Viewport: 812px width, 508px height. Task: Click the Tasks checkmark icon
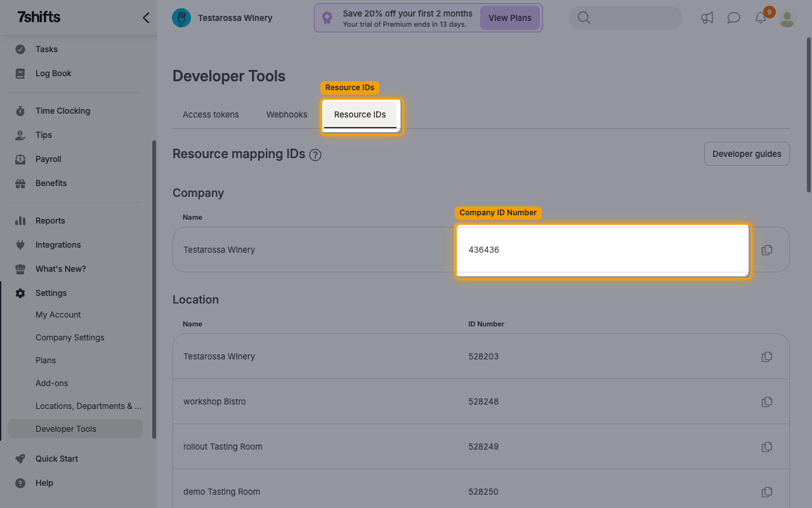[x=20, y=49]
